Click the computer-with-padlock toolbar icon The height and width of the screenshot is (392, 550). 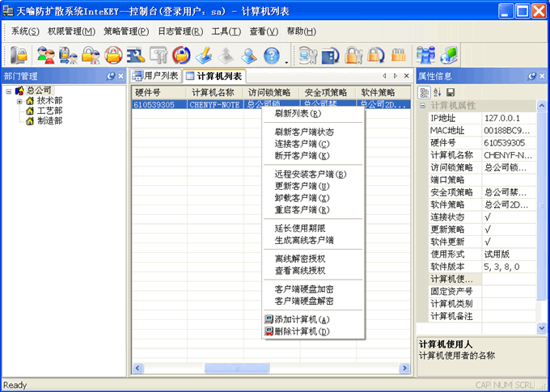pos(19,56)
